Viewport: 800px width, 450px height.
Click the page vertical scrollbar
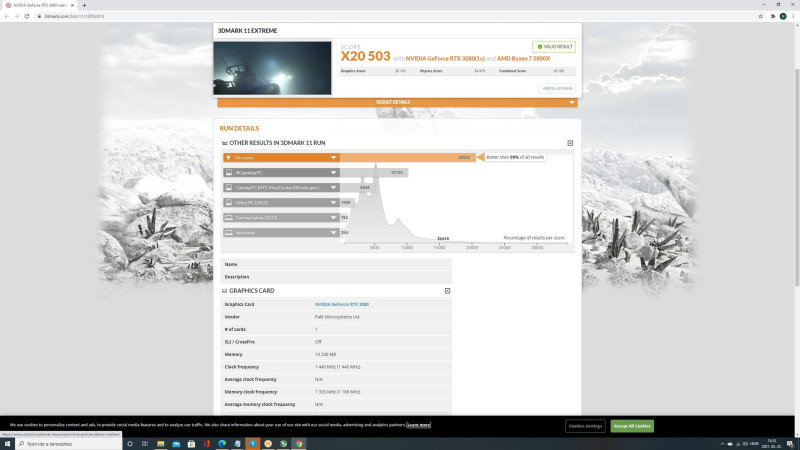pos(797,176)
